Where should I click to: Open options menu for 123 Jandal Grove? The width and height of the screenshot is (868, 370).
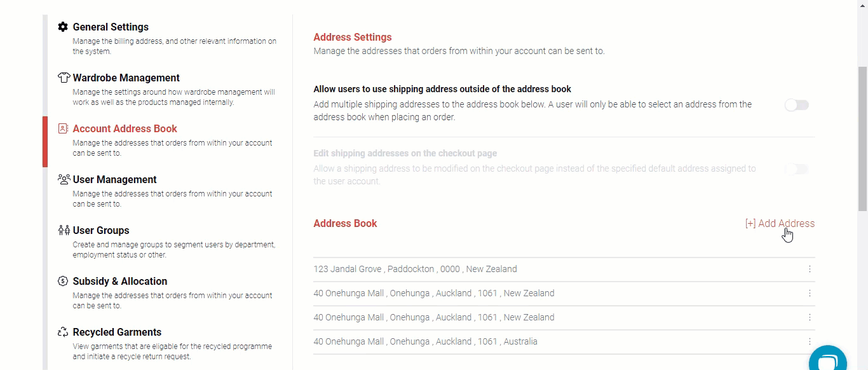coord(810,269)
